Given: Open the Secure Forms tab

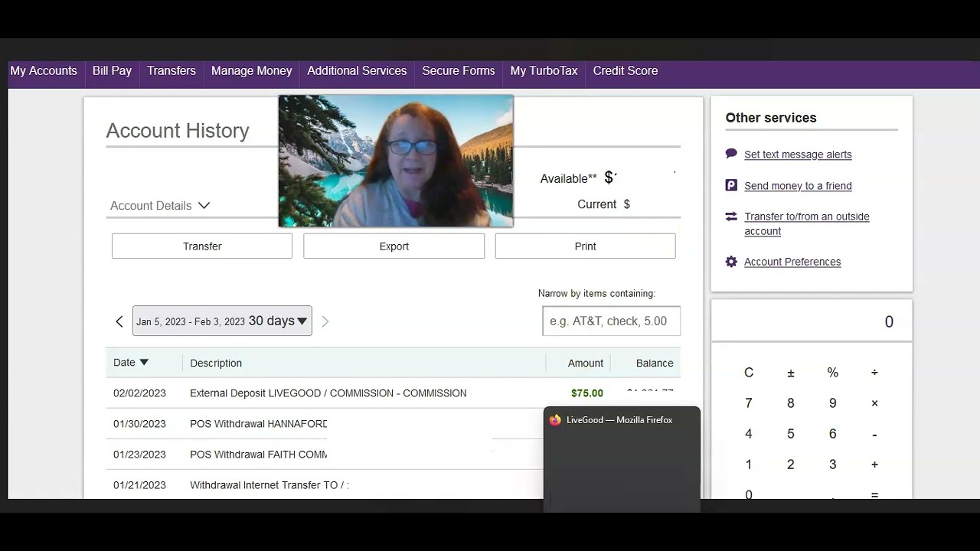Looking at the screenshot, I should click(x=459, y=70).
